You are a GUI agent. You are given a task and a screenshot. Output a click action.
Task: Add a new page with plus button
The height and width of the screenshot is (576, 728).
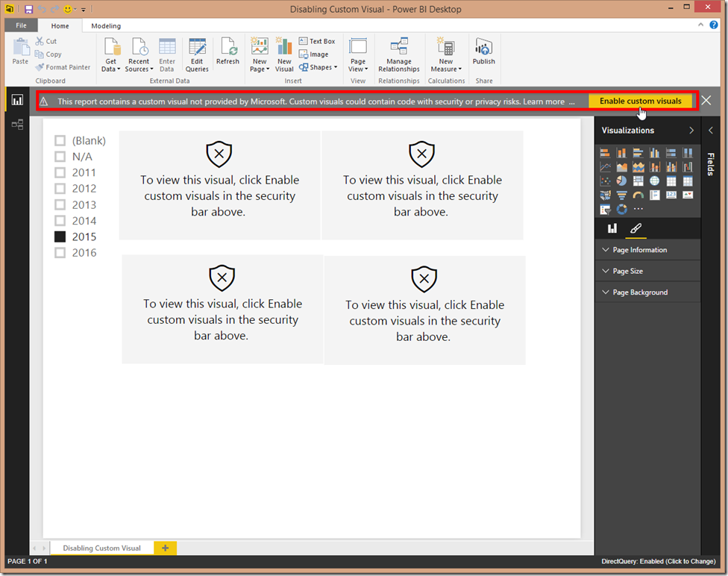tap(166, 548)
